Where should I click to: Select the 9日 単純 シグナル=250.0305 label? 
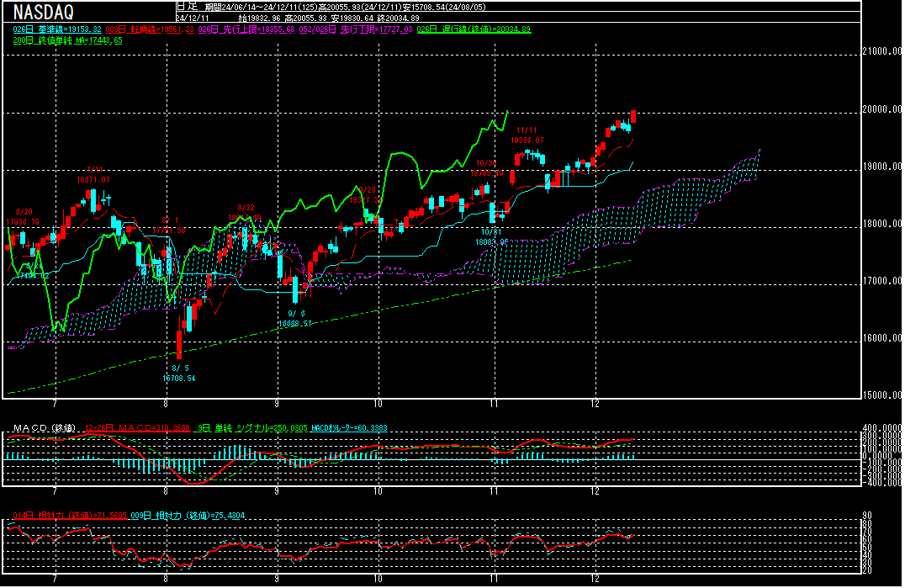[252, 428]
